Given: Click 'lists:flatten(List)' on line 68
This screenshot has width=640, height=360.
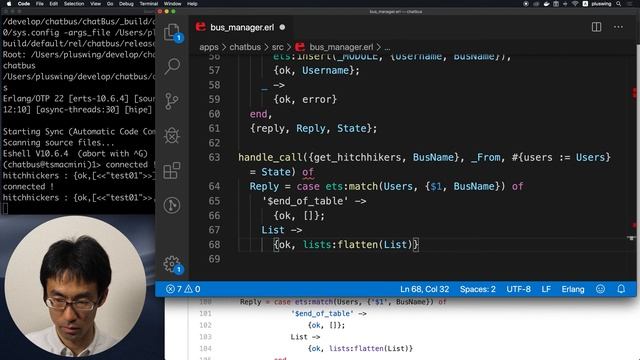Looking at the screenshot, I should [x=358, y=244].
